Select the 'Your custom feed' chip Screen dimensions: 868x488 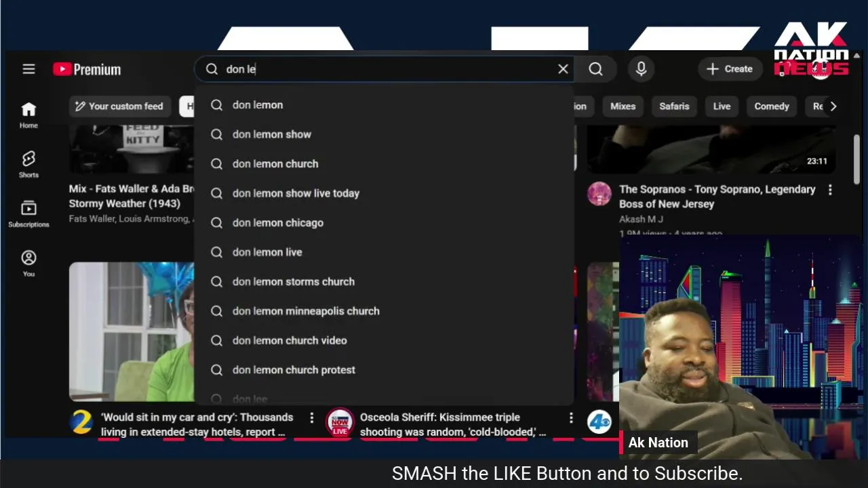pyautogui.click(x=119, y=106)
